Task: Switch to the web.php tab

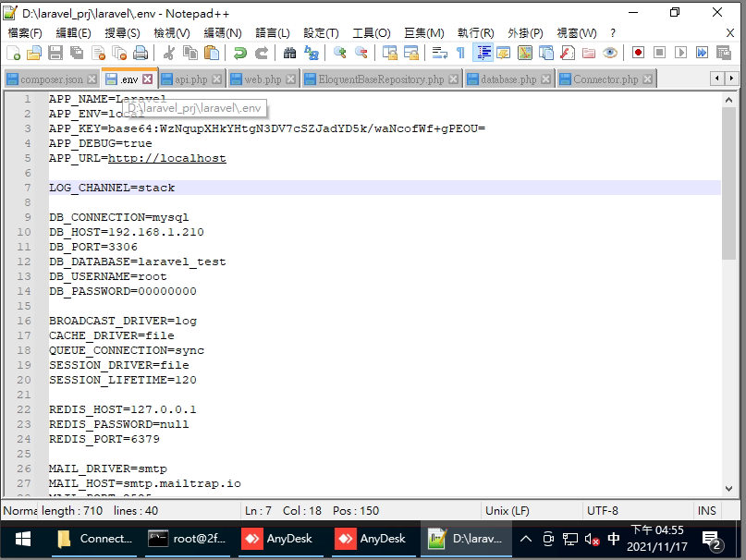Action: 263,79
